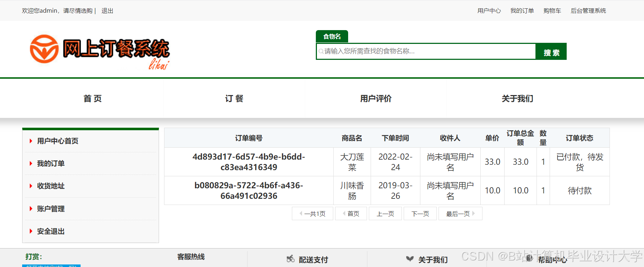Open the 首页 navigation tab

[x=93, y=98]
